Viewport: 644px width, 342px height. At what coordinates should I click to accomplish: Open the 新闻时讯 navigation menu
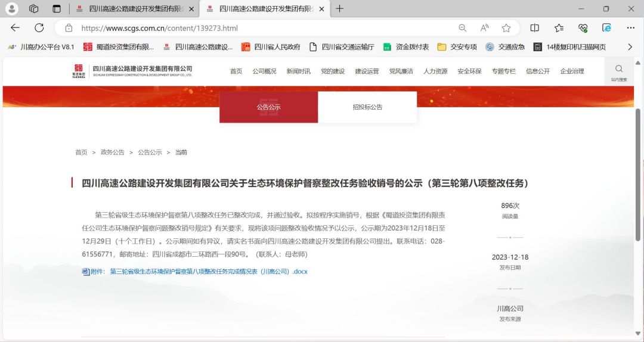[x=299, y=71]
